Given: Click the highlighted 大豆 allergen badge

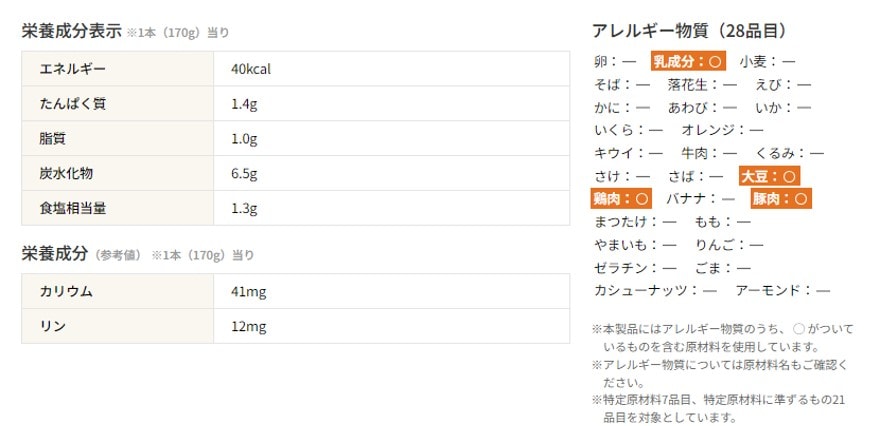Looking at the screenshot, I should pos(769,176).
